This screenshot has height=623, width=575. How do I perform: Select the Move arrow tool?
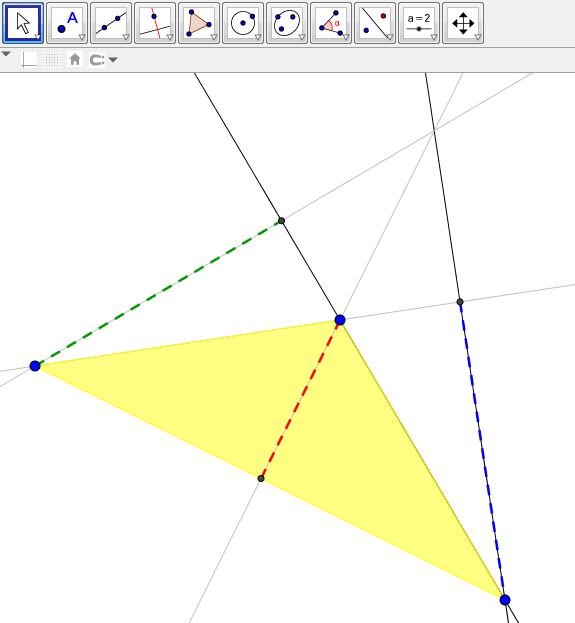pyautogui.click(x=23, y=23)
